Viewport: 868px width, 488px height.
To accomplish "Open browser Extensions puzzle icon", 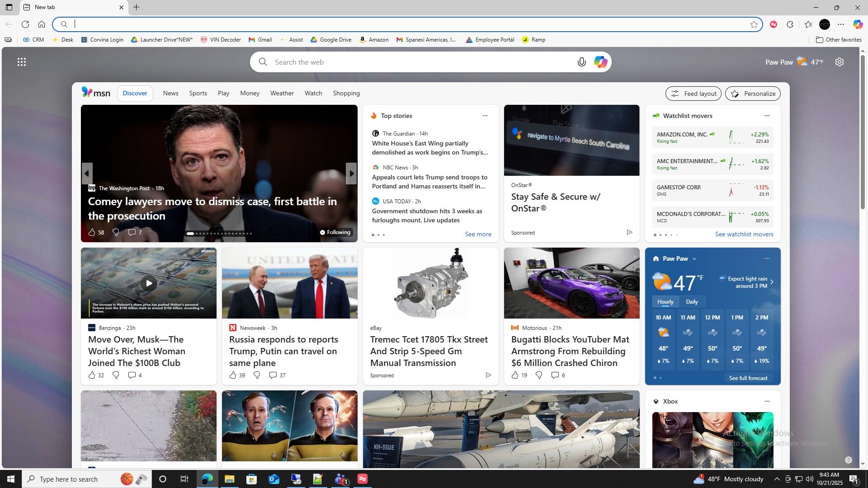I will tap(790, 24).
